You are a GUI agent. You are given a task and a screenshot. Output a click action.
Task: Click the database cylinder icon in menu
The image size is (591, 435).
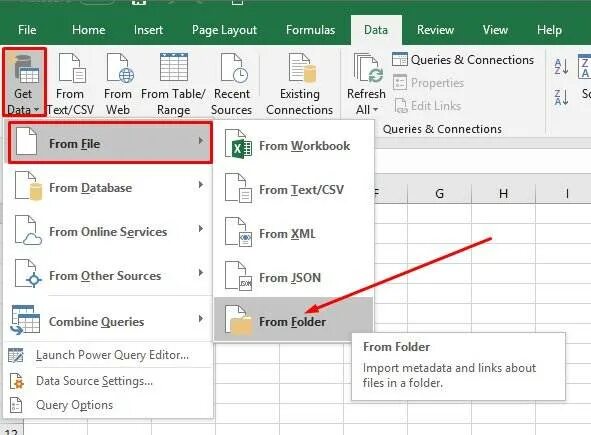28,186
